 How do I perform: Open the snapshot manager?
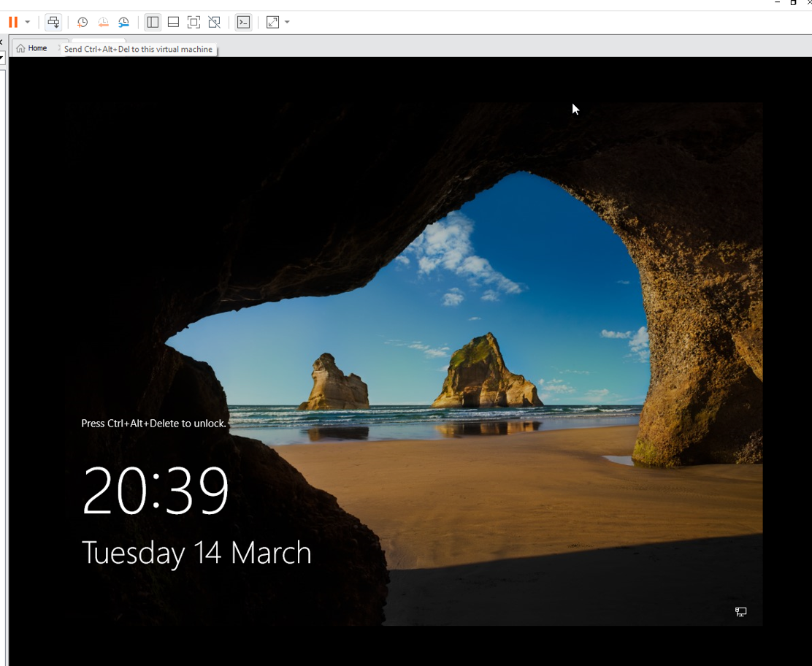(x=124, y=22)
